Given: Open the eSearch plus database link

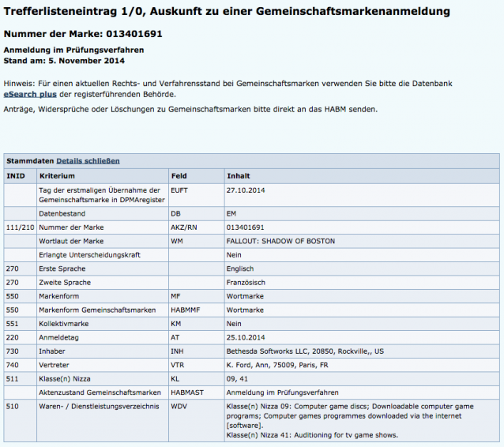Looking at the screenshot, I should [30, 95].
